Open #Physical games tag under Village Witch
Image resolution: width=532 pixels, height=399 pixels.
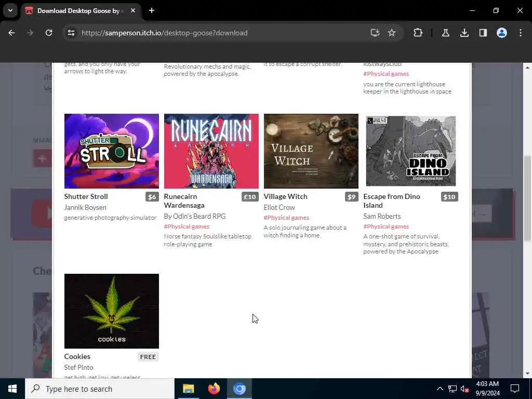(286, 218)
